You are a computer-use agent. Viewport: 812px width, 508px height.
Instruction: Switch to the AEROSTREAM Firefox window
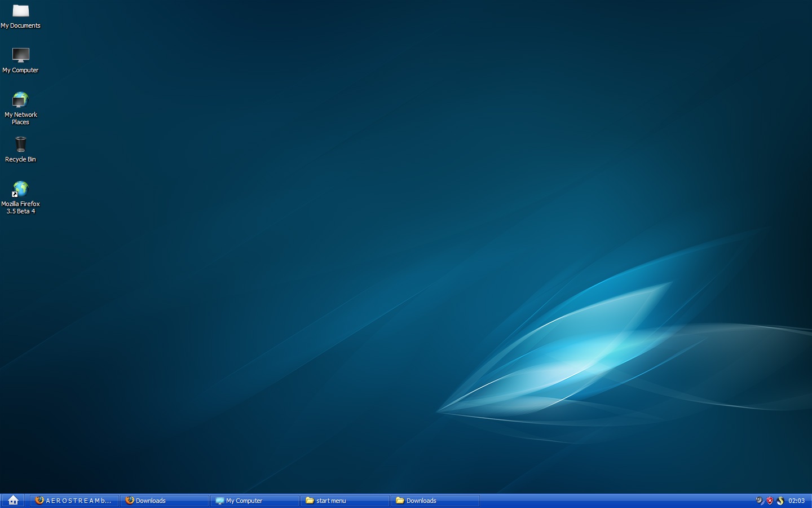point(74,501)
